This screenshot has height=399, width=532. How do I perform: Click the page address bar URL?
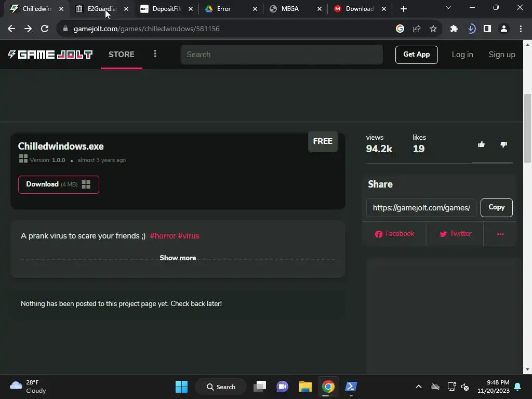coord(147,29)
